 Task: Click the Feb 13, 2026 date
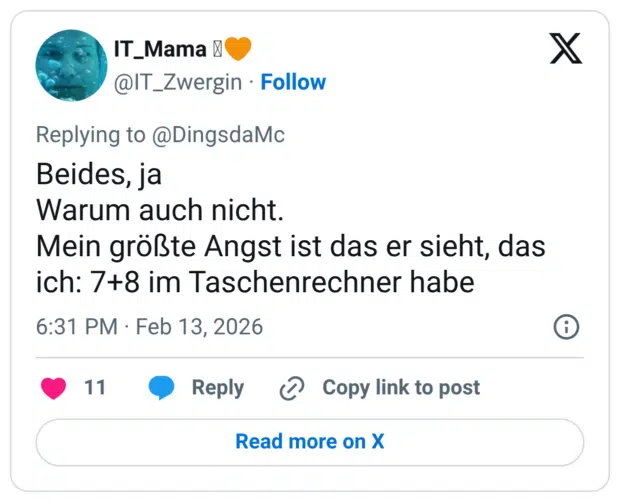199,327
